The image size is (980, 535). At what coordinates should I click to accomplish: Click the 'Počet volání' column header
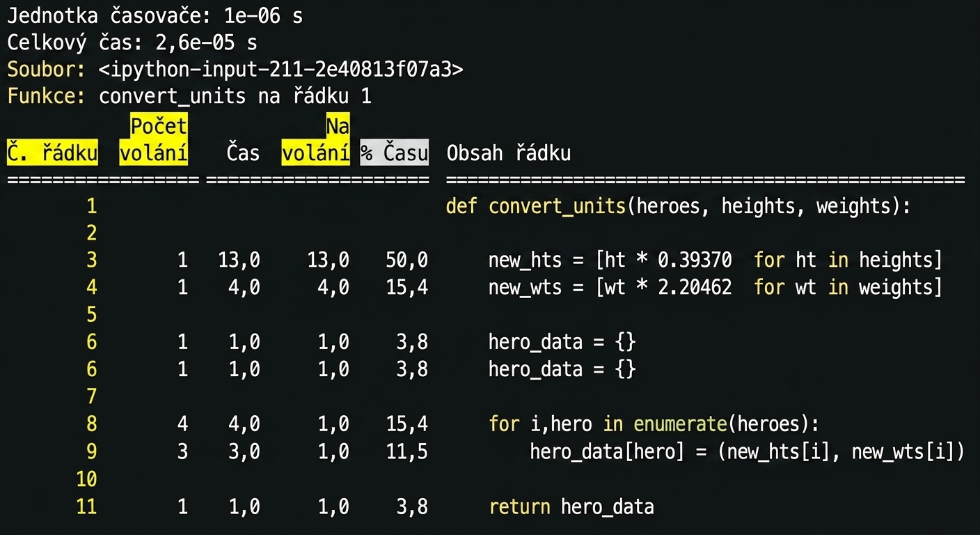click(x=154, y=139)
